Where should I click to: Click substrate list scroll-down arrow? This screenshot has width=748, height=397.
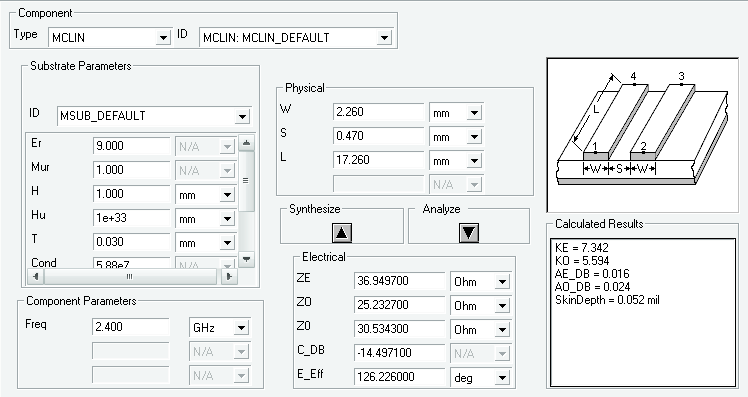[246, 259]
